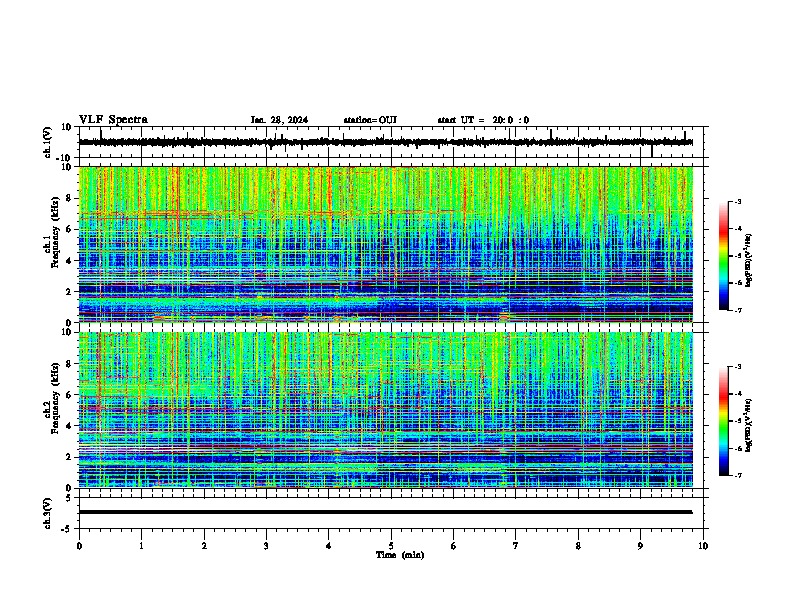The image size is (792, 612).
Task: Click the time axis tick label "10"
Action: [703, 546]
